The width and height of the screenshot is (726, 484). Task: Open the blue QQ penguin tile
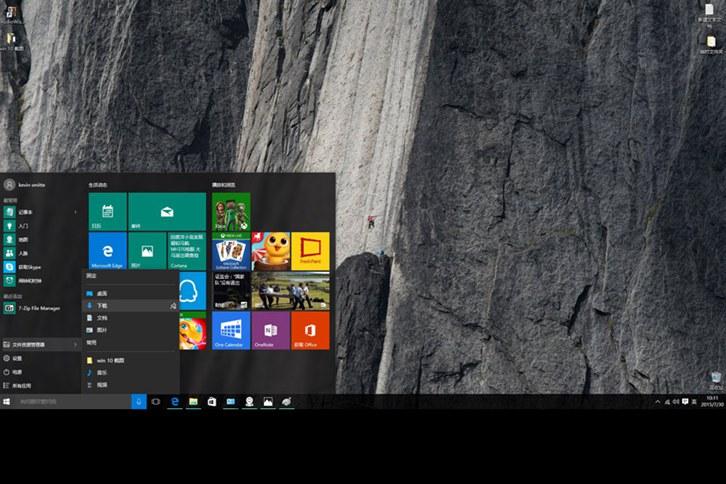click(193, 291)
